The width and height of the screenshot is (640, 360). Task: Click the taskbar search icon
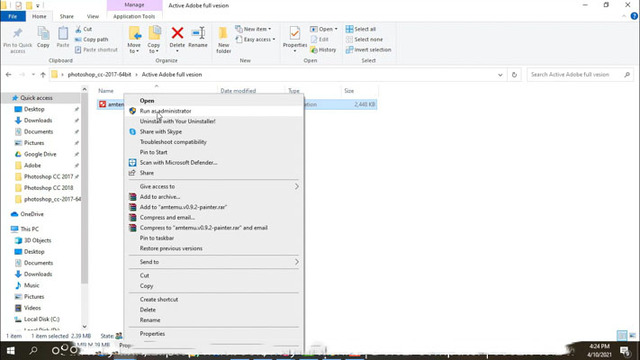click(33, 350)
